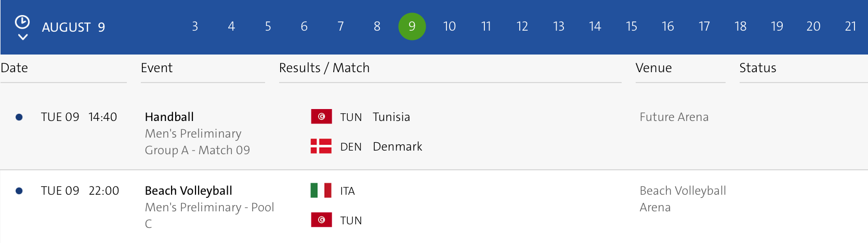Click the highlighted day 9 circle
Image resolution: width=868 pixels, height=243 pixels.
(412, 26)
